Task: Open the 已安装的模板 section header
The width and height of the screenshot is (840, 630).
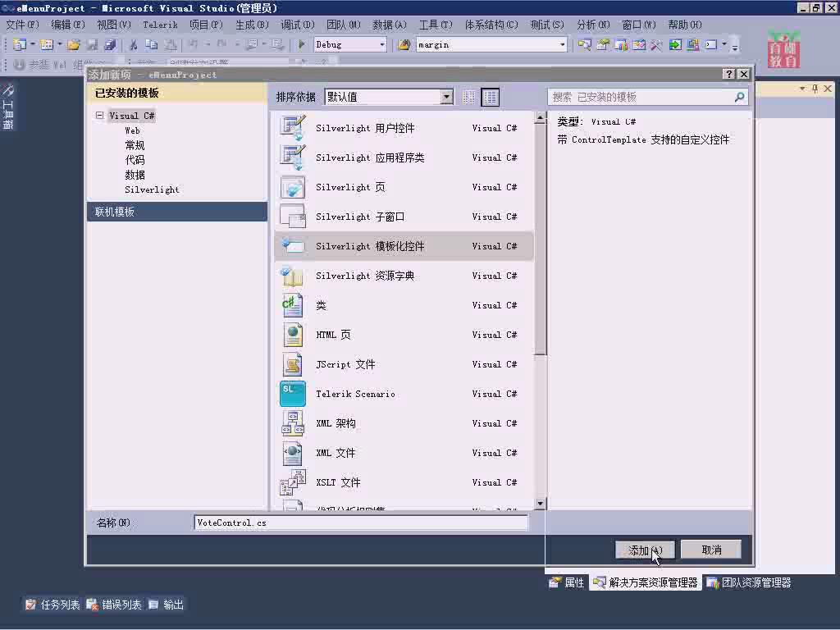Action: 177,93
